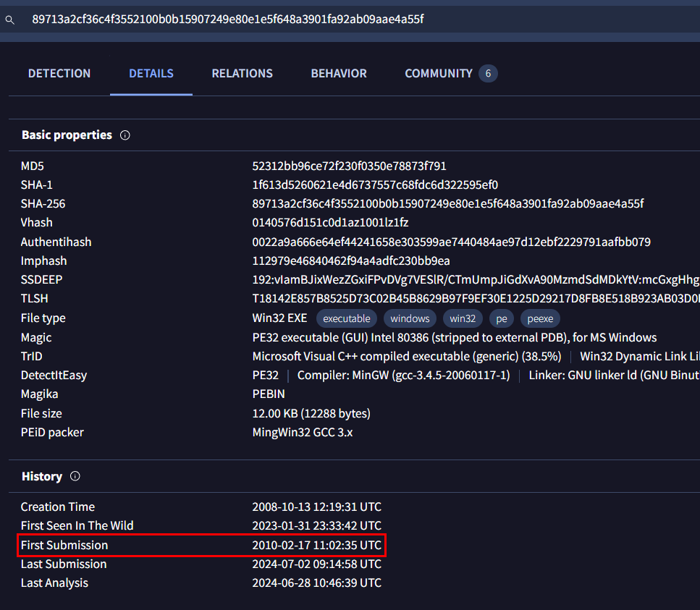Go to the Behavior tab
The width and height of the screenshot is (700, 610).
tap(339, 74)
